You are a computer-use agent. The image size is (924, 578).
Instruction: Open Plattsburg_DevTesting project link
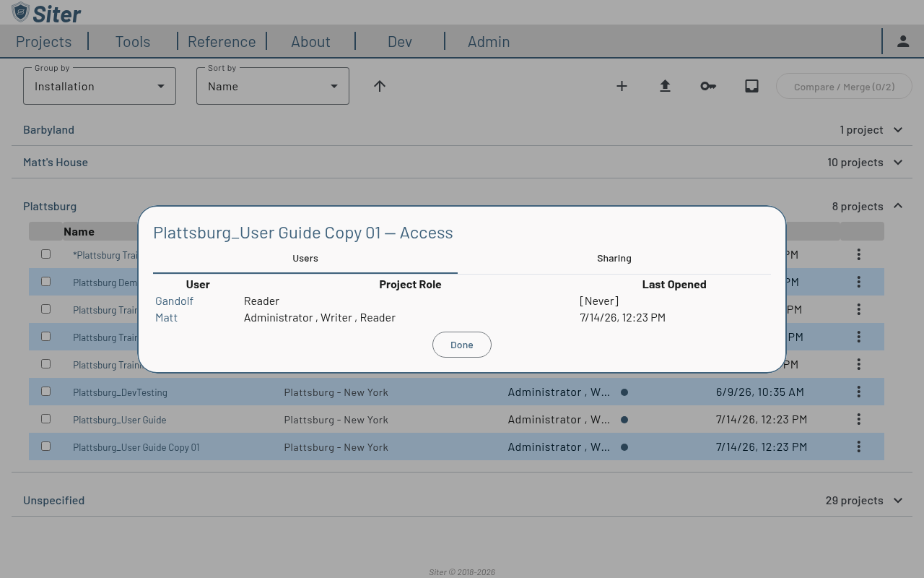(120, 392)
